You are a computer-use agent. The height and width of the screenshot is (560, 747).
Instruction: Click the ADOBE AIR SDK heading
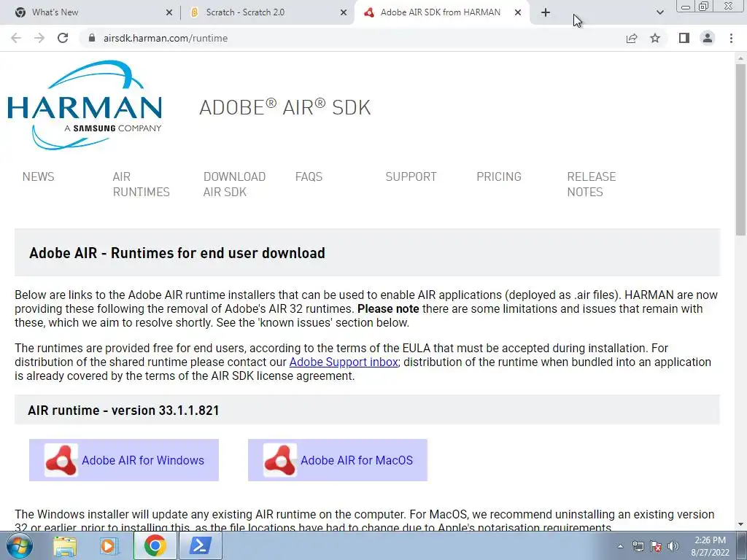tap(285, 107)
